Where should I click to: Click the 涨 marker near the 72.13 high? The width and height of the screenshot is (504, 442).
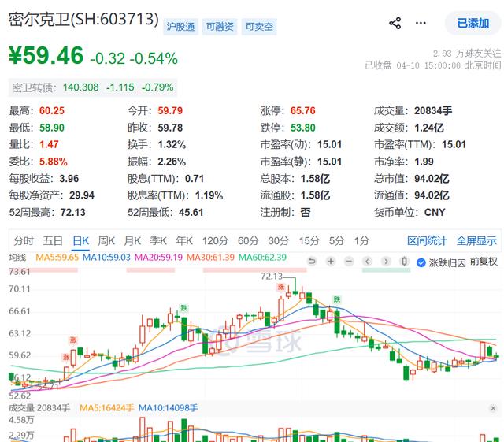click(x=281, y=287)
